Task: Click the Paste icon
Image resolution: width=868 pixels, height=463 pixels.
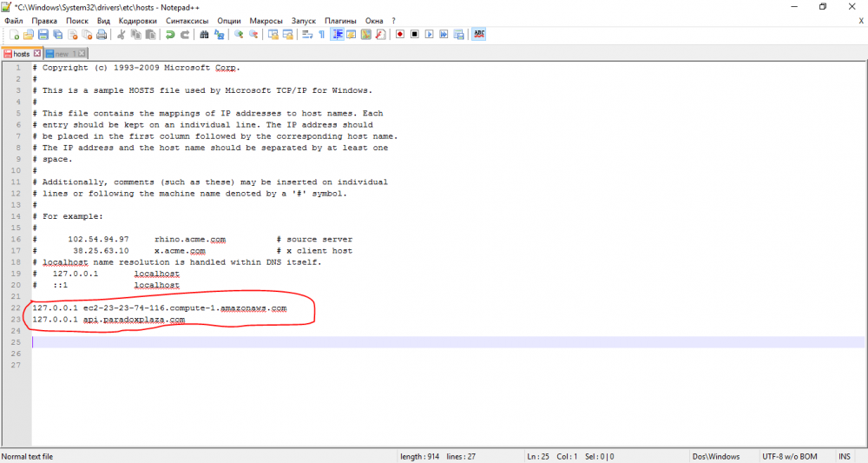Action: point(150,35)
